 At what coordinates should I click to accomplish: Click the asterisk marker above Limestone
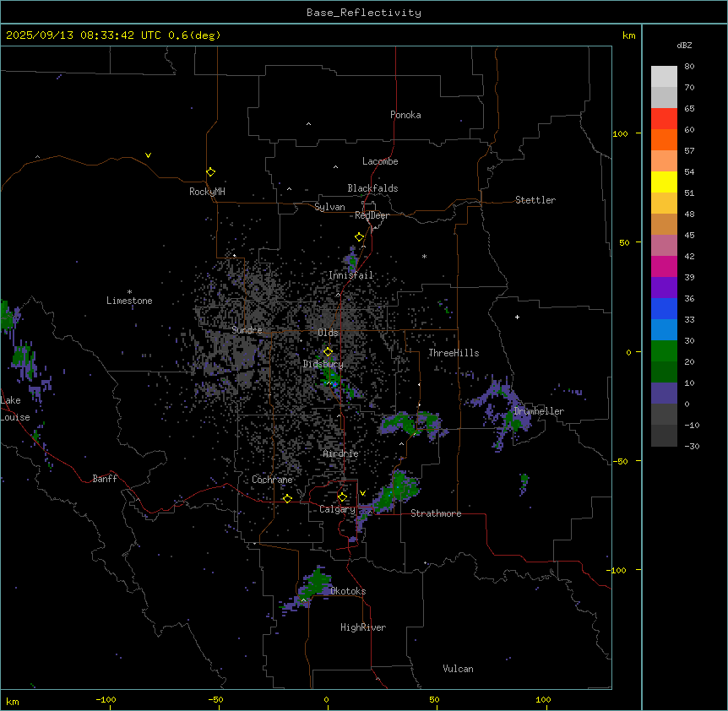[129, 292]
